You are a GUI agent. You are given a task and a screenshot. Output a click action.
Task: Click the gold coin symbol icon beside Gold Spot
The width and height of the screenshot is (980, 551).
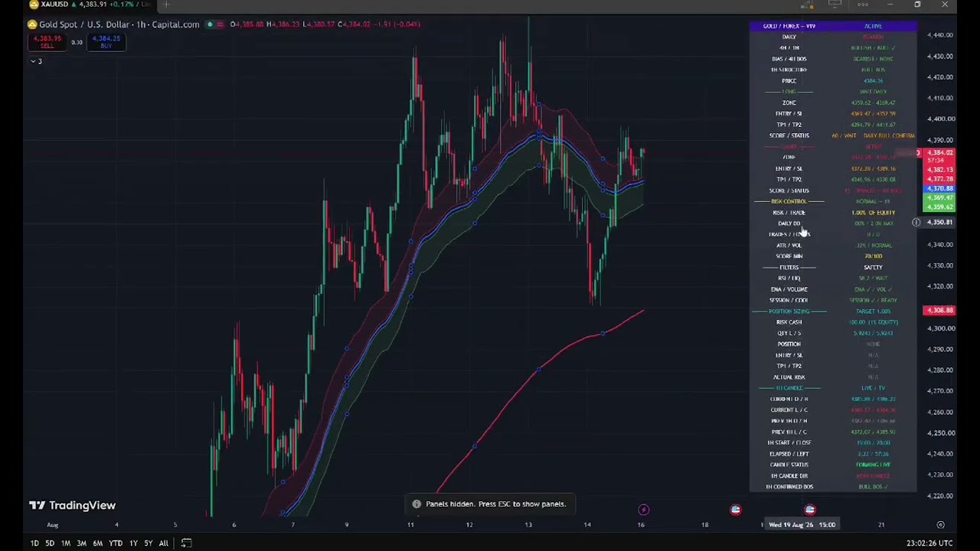32,24
